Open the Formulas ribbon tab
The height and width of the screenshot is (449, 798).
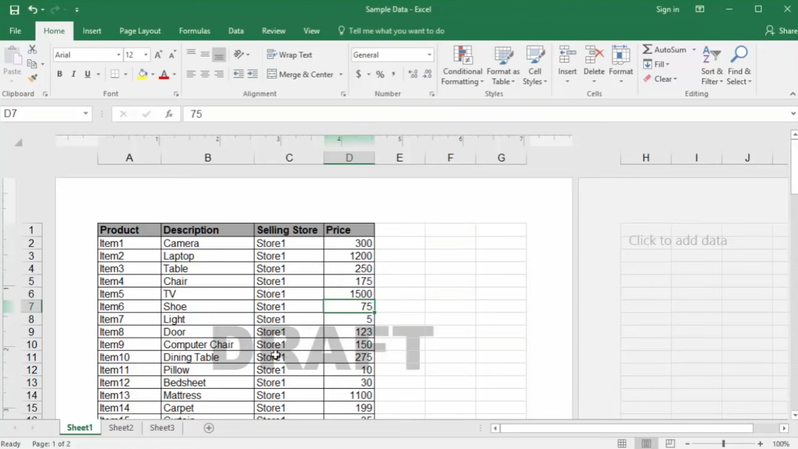tap(194, 31)
